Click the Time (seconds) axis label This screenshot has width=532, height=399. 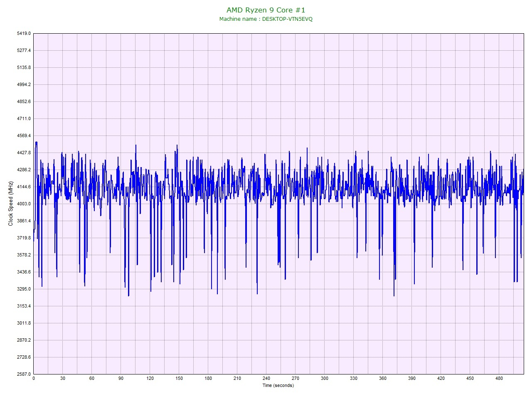coord(278,385)
